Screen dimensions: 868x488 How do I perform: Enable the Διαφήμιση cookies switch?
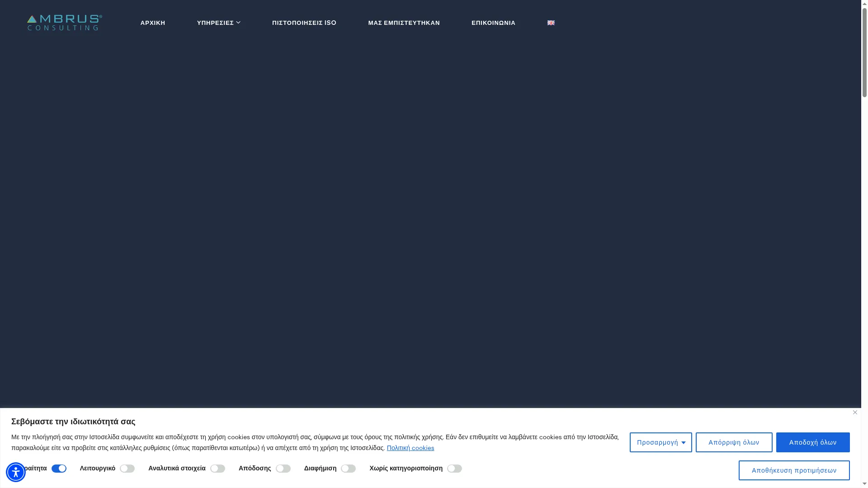[348, 469]
